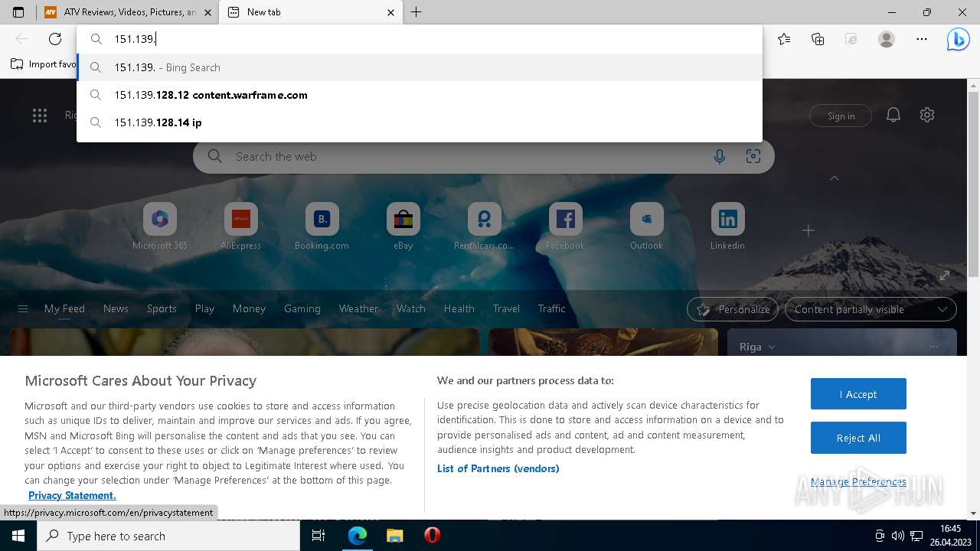980x551 pixels.
Task: Open the feed hamburger menu
Action: point(23,309)
